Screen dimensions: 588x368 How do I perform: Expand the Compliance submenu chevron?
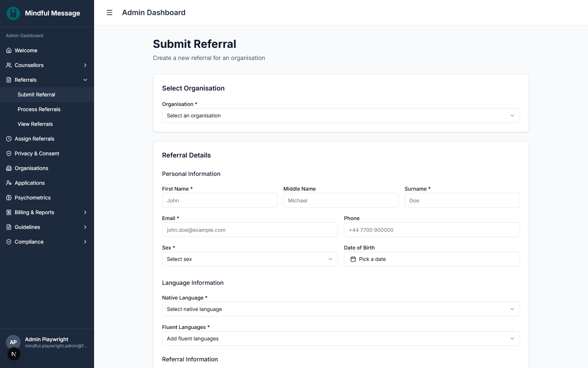[x=85, y=242]
